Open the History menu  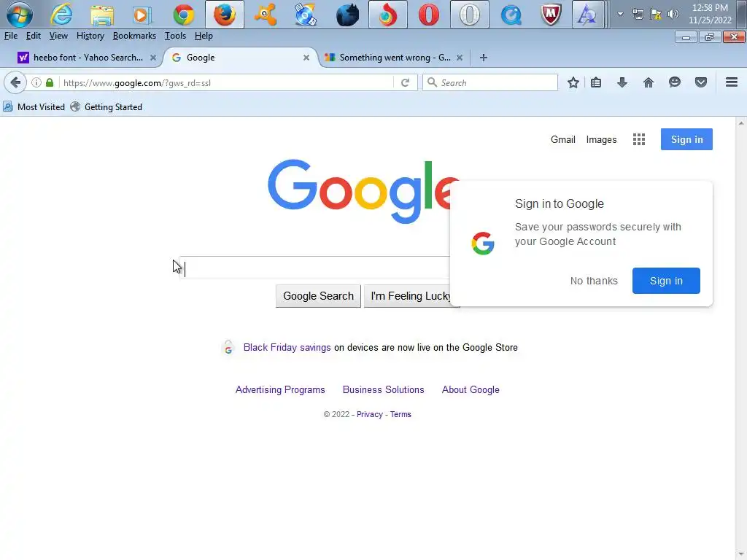click(90, 36)
